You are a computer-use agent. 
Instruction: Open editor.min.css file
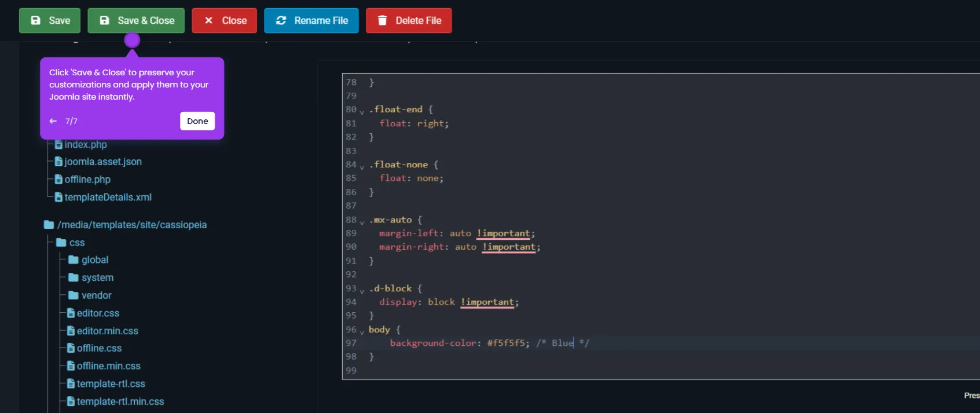[x=108, y=331]
